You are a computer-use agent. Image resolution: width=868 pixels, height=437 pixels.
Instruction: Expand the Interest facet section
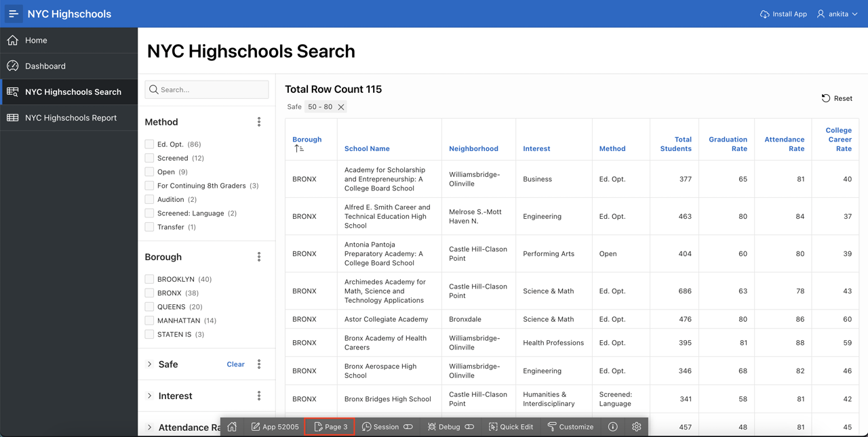[150, 396]
